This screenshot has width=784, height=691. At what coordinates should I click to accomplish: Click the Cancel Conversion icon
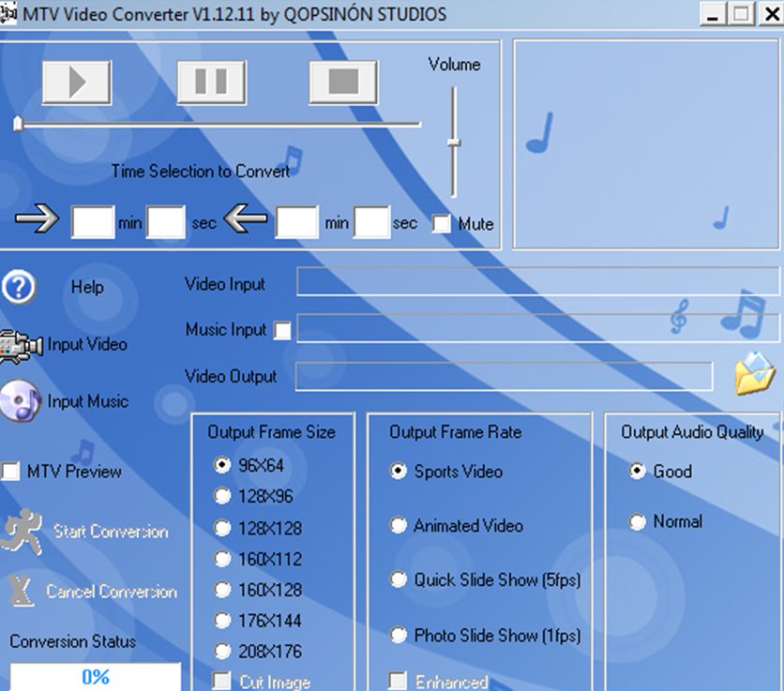click(21, 592)
